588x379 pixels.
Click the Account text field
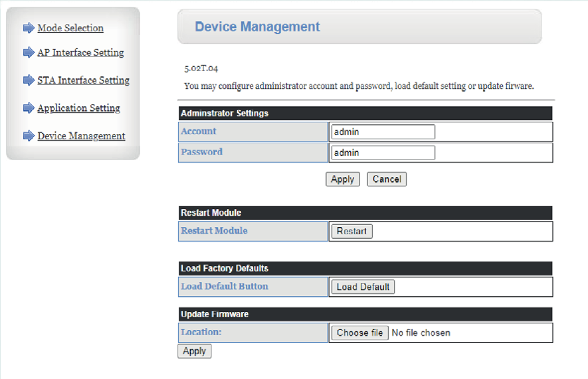pos(383,132)
